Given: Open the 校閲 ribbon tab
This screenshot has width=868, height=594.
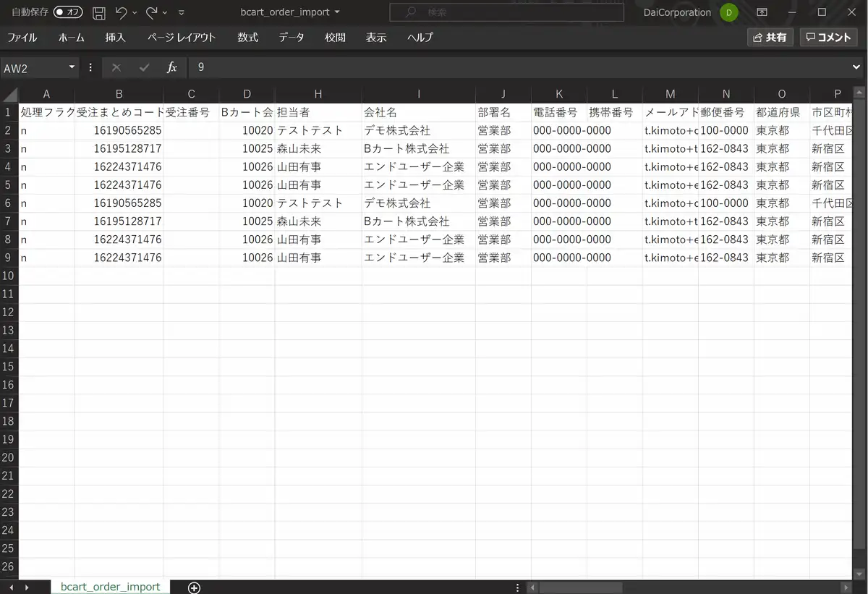Looking at the screenshot, I should click(x=335, y=38).
